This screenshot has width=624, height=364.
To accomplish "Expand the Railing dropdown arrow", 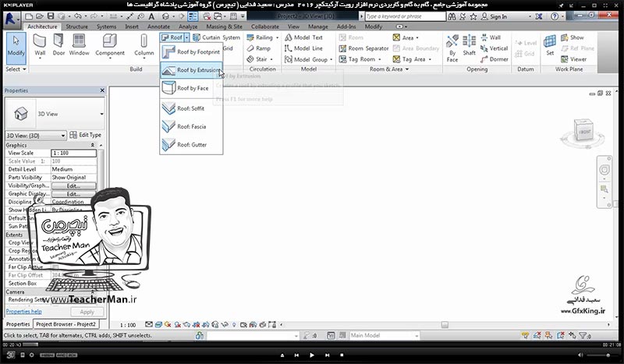I will point(278,37).
